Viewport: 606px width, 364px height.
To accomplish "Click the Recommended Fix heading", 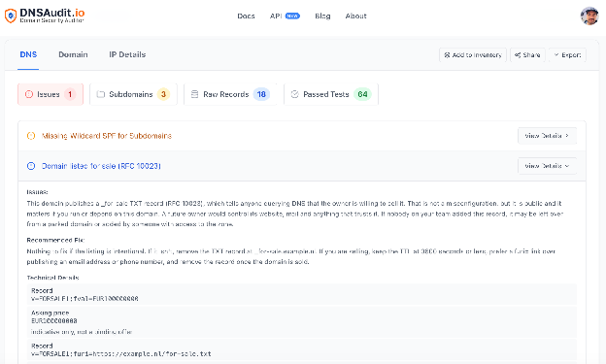I will 55,240.
